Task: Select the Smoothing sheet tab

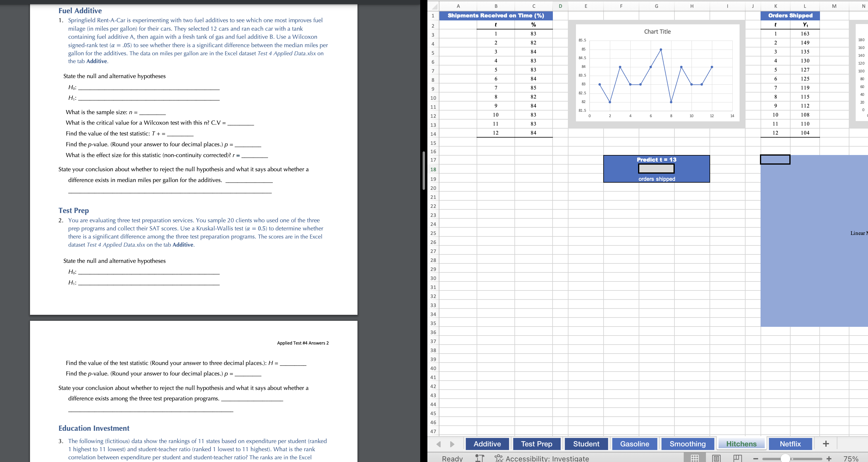Action: coord(687,444)
